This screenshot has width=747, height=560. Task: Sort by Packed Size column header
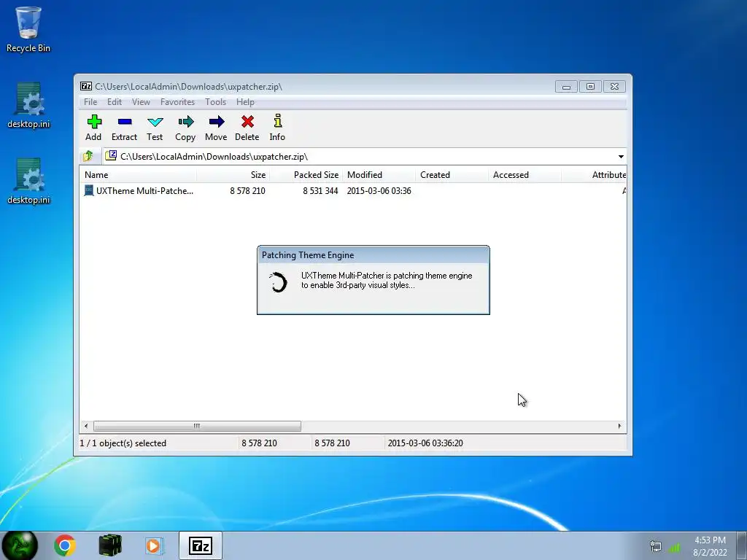(306, 175)
